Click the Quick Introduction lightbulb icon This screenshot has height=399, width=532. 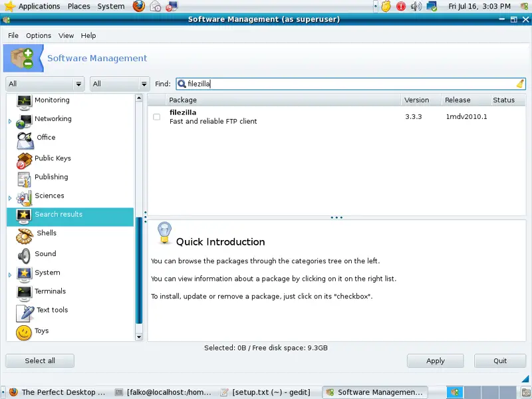pyautogui.click(x=164, y=233)
